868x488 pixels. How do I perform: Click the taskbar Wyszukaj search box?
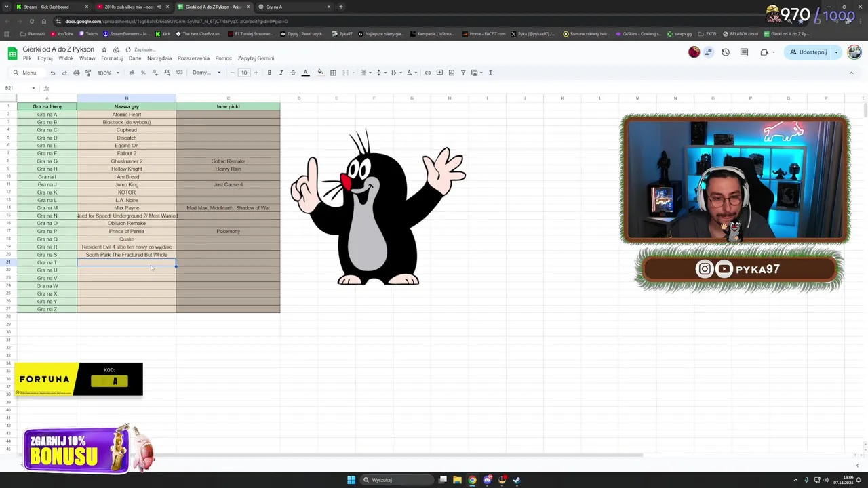[397, 480]
